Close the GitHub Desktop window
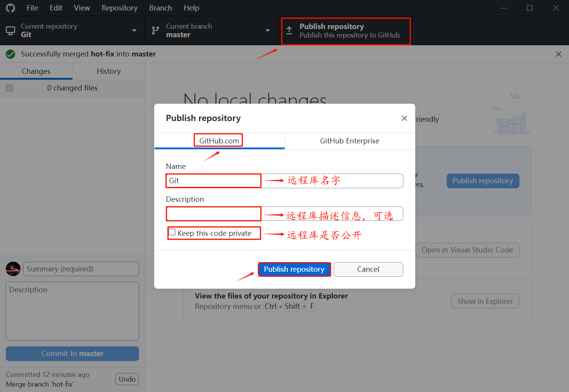Image resolution: width=569 pixels, height=392 pixels. [556, 8]
